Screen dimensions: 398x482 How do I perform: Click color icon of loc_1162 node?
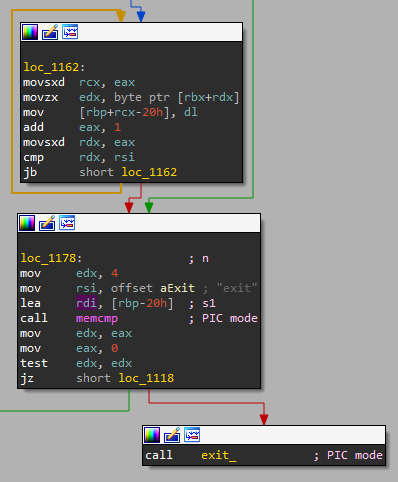(30, 32)
